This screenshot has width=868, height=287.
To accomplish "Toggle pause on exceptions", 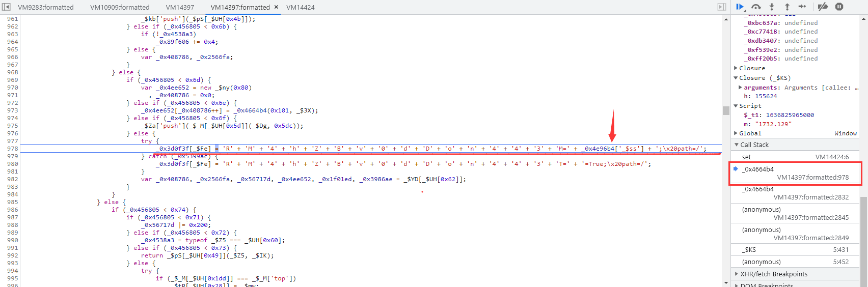I will (839, 7).
